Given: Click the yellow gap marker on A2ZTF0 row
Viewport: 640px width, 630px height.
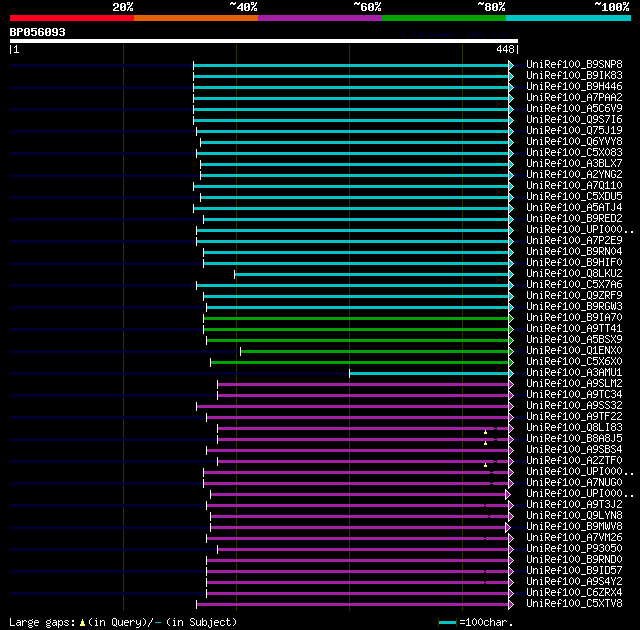Looking at the screenshot, I should pos(485,465).
